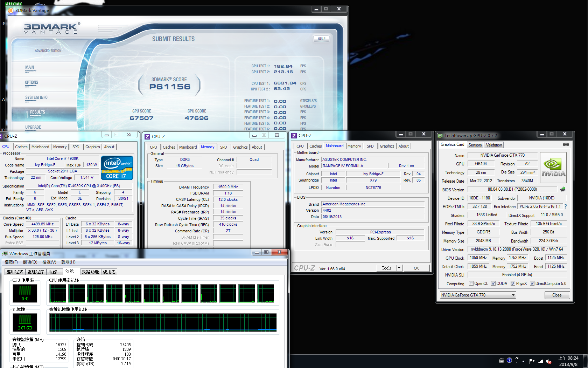
Task: Click the DRAM Frequency value 1500.0 MHz
Action: click(x=228, y=187)
